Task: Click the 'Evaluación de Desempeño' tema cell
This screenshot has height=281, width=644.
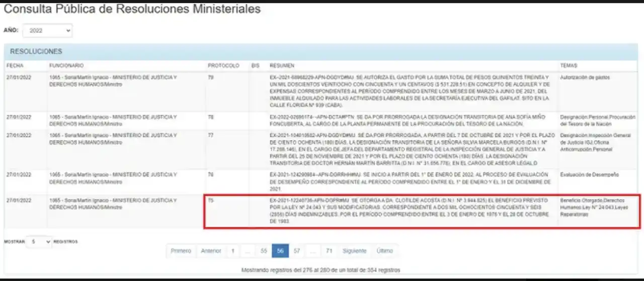Action: point(589,175)
